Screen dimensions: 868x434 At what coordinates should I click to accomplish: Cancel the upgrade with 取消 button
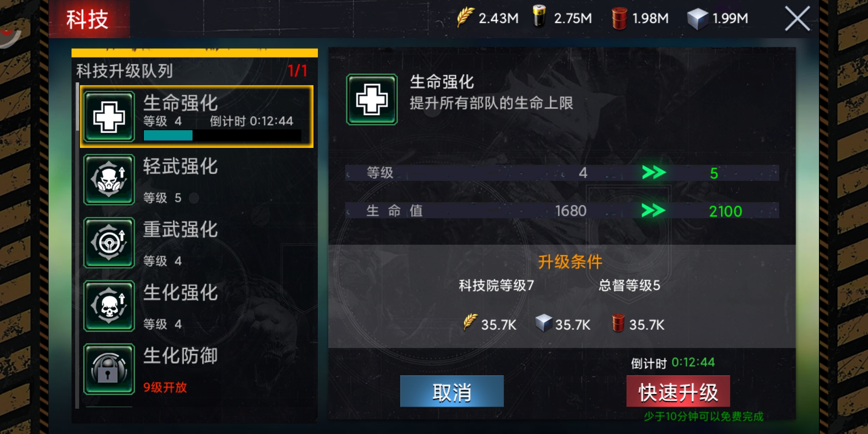(452, 391)
